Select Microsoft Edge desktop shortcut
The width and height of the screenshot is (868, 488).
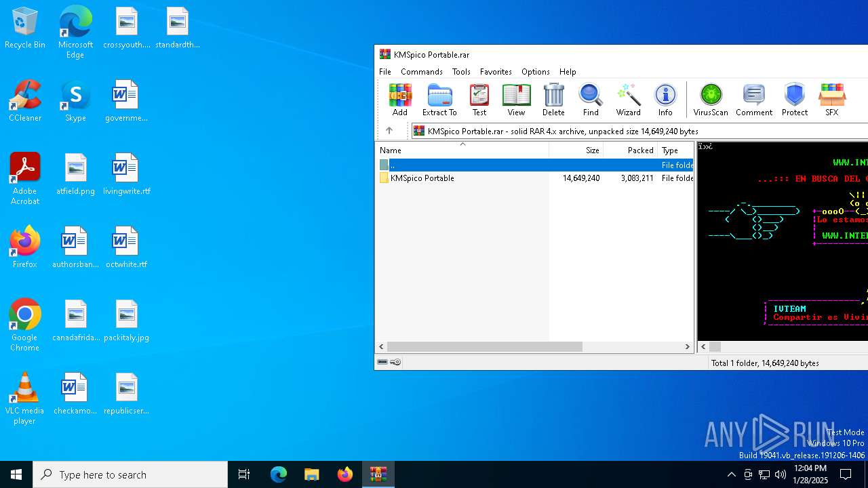click(x=75, y=33)
